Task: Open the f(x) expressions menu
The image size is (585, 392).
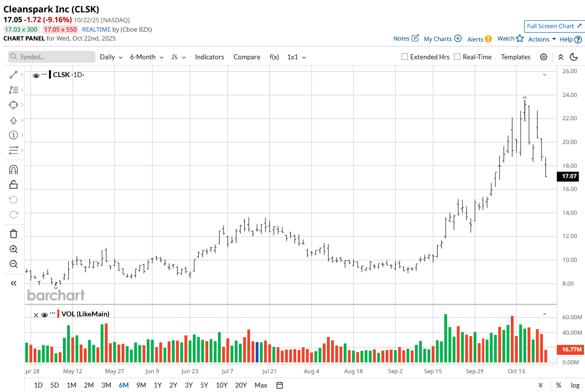Action: click(x=274, y=57)
